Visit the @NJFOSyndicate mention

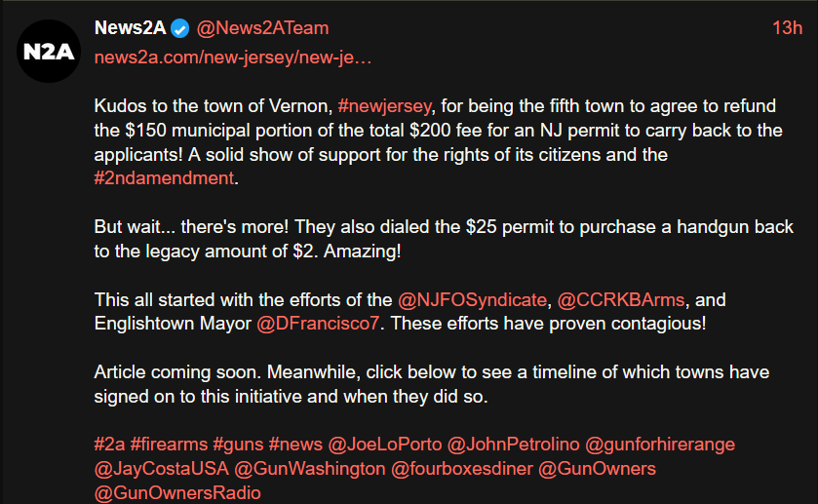pos(472,299)
